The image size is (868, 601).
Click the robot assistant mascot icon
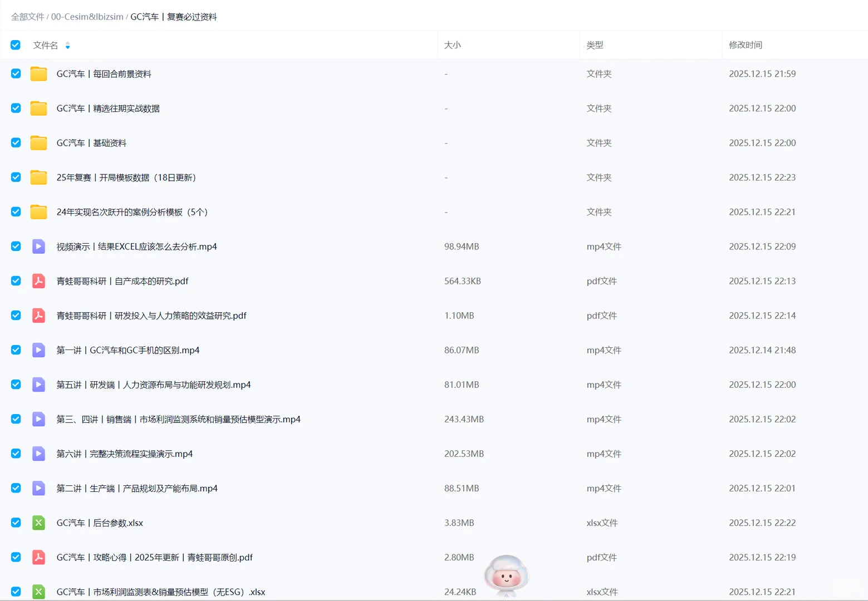coord(506,575)
